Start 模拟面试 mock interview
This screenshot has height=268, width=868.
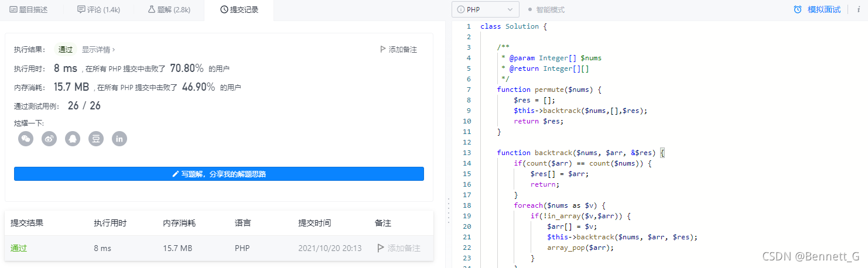click(x=823, y=9)
